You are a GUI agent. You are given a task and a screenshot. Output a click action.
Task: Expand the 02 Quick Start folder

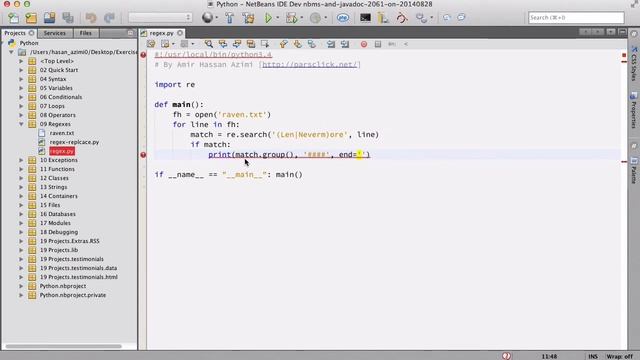click(x=21, y=70)
